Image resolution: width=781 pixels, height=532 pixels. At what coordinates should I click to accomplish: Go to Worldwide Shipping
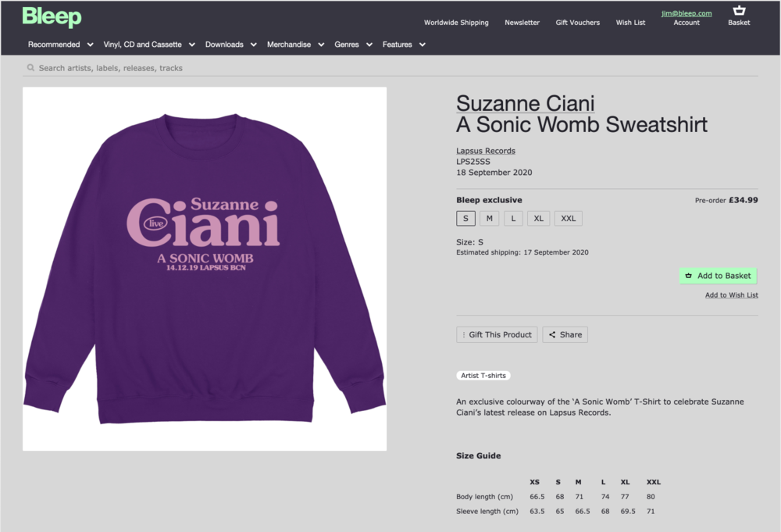tap(456, 23)
